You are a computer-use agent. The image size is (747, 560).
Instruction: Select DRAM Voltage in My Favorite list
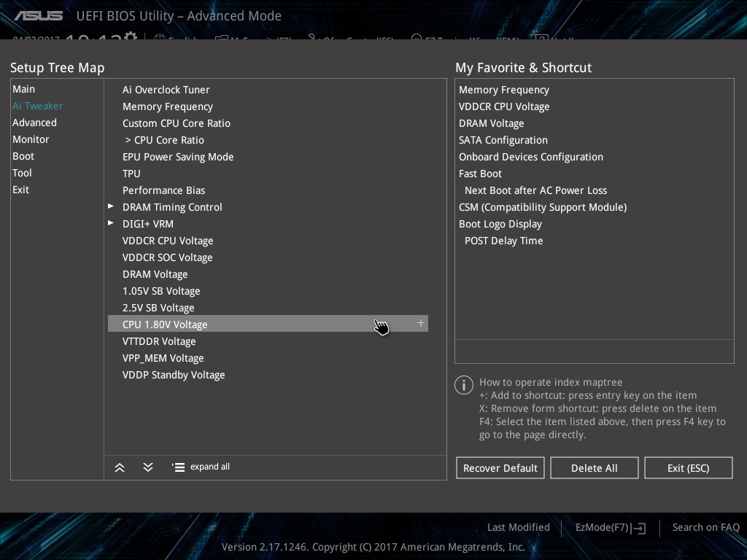click(492, 123)
